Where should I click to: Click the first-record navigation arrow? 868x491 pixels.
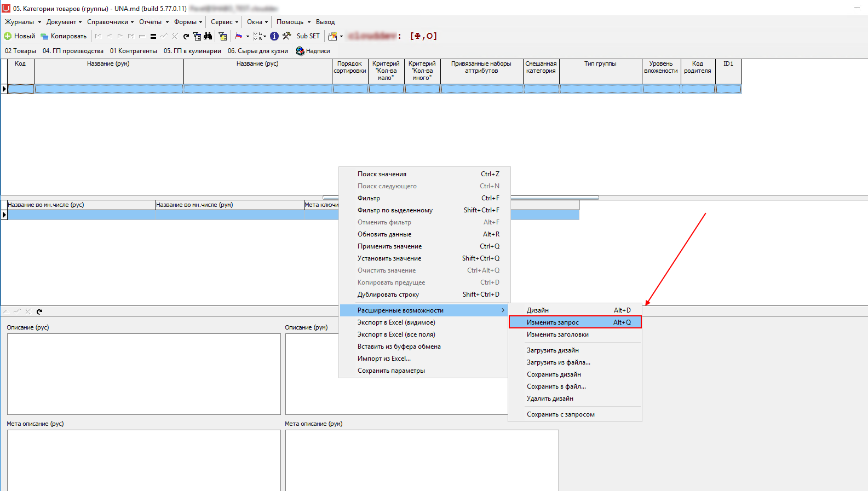(x=98, y=36)
